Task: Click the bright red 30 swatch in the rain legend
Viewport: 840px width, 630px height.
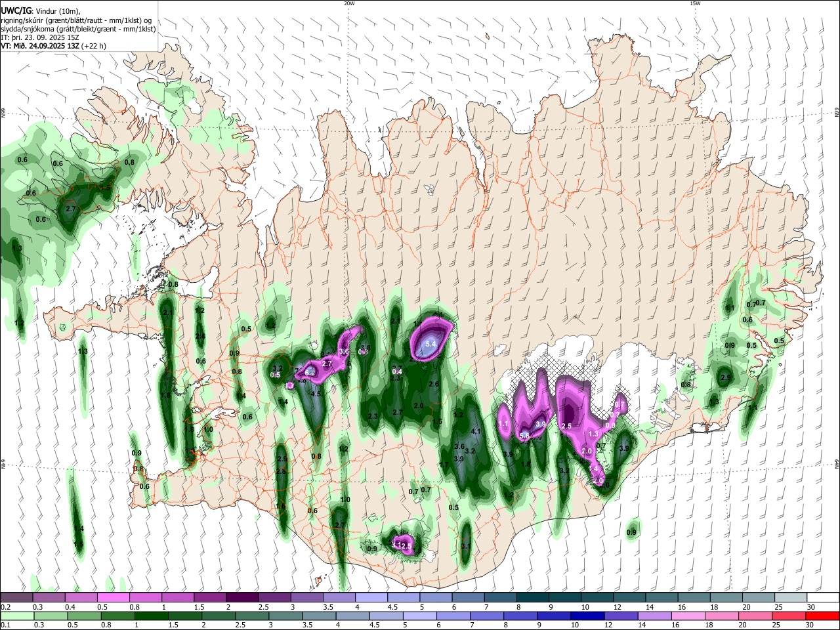Action: (x=823, y=616)
